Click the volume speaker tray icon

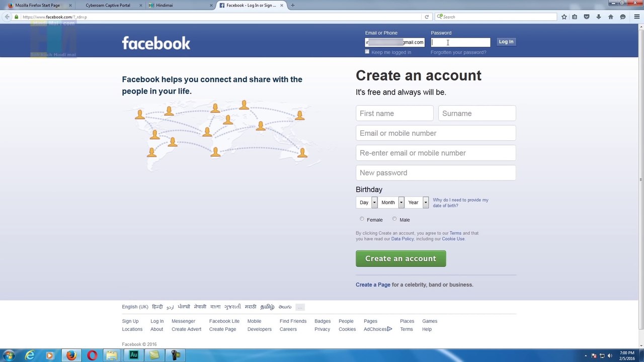[x=610, y=356]
